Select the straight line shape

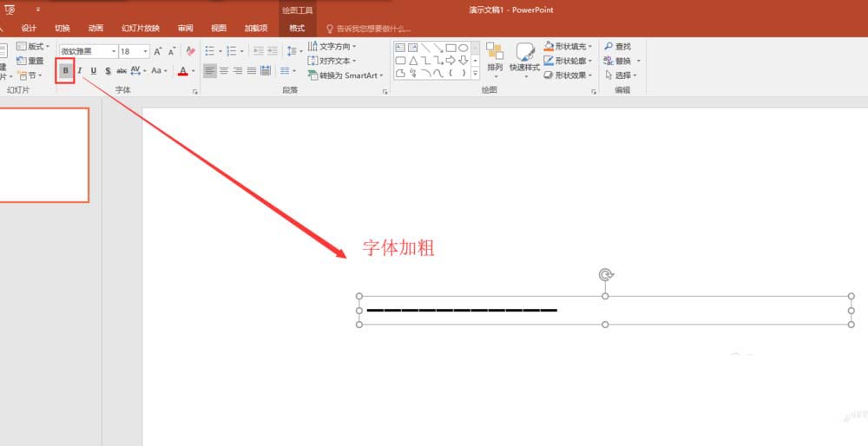coord(425,48)
